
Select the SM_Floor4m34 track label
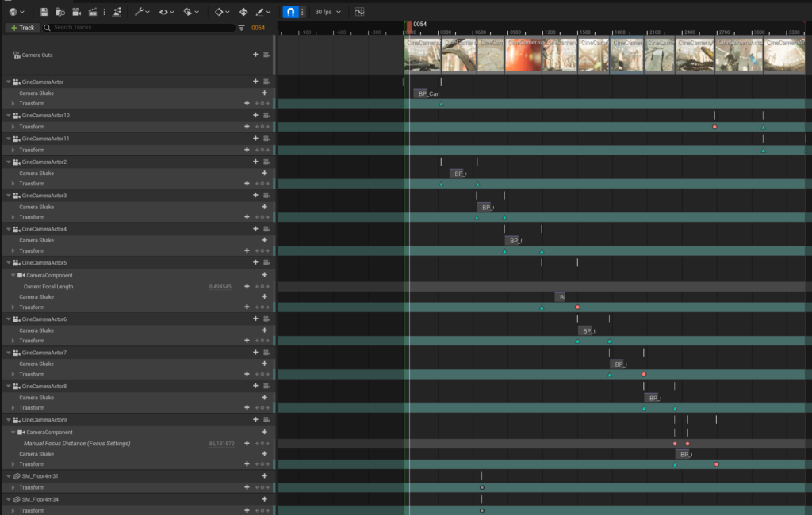click(40, 499)
